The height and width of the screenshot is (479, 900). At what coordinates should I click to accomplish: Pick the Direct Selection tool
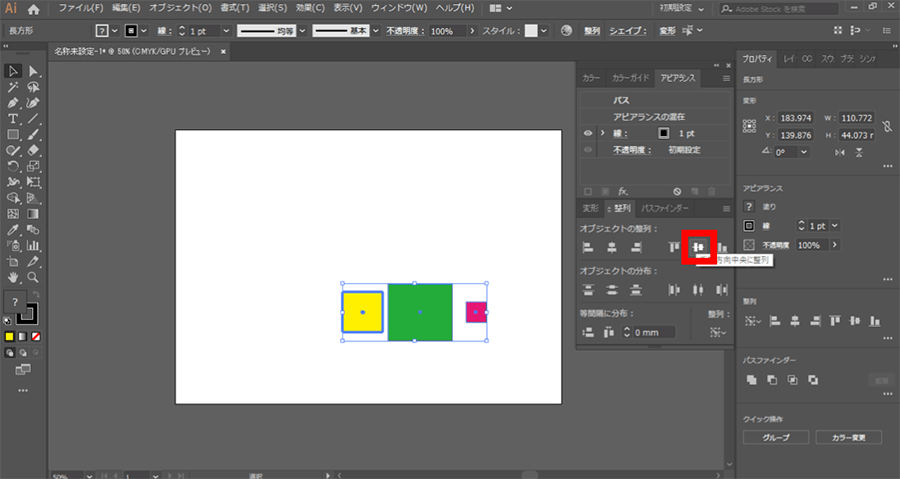[34, 71]
